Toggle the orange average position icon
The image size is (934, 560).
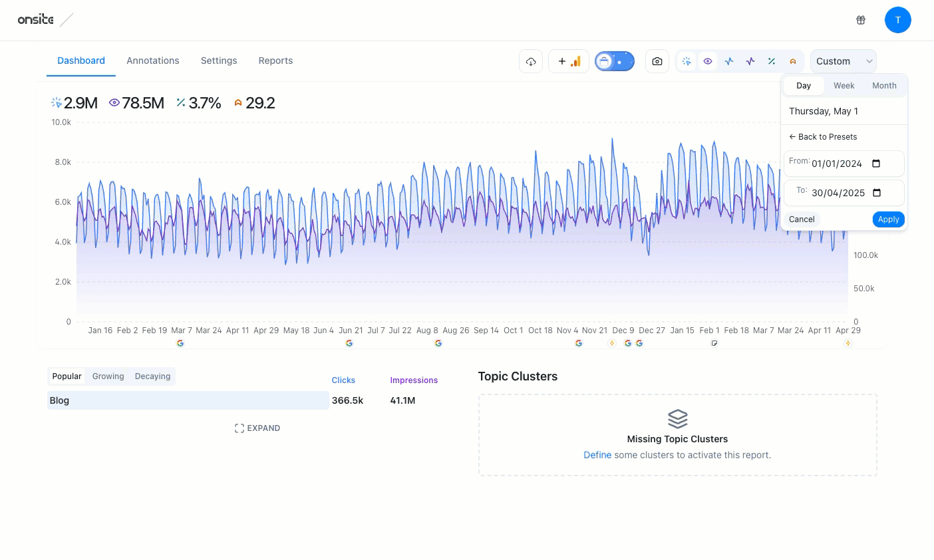click(793, 61)
